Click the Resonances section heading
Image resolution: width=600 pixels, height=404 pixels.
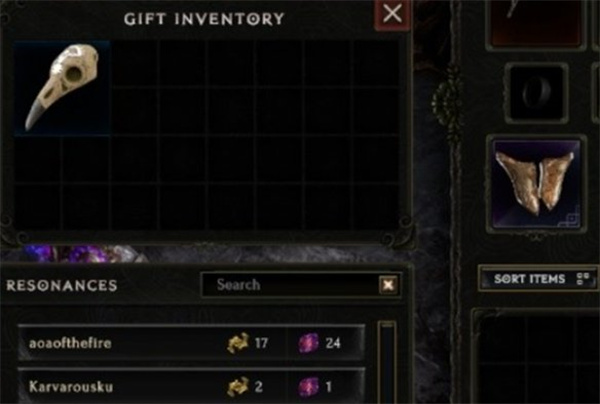click(62, 285)
